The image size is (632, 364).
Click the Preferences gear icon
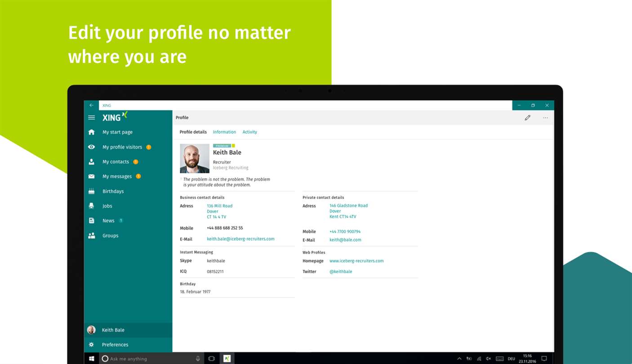click(92, 345)
